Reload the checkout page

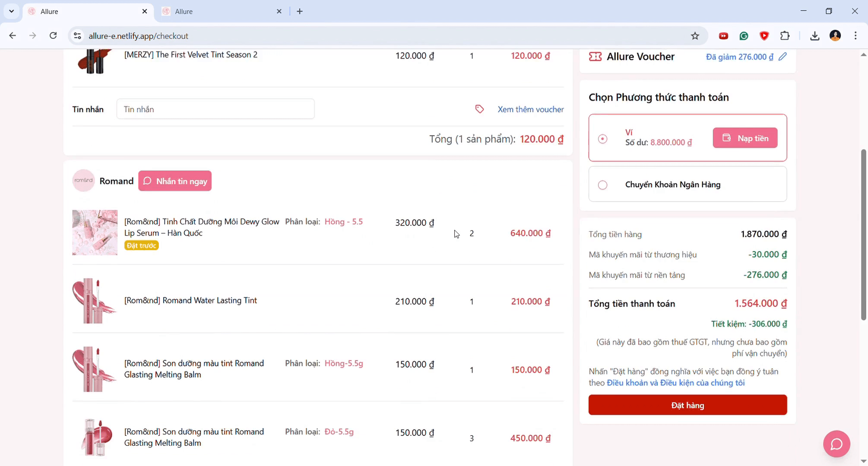point(53,36)
